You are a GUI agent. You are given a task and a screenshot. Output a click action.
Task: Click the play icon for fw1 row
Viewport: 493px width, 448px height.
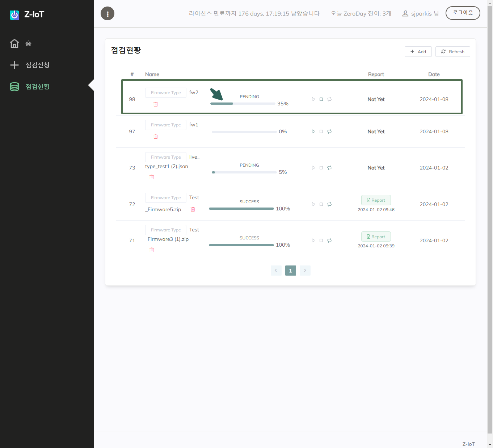(313, 131)
